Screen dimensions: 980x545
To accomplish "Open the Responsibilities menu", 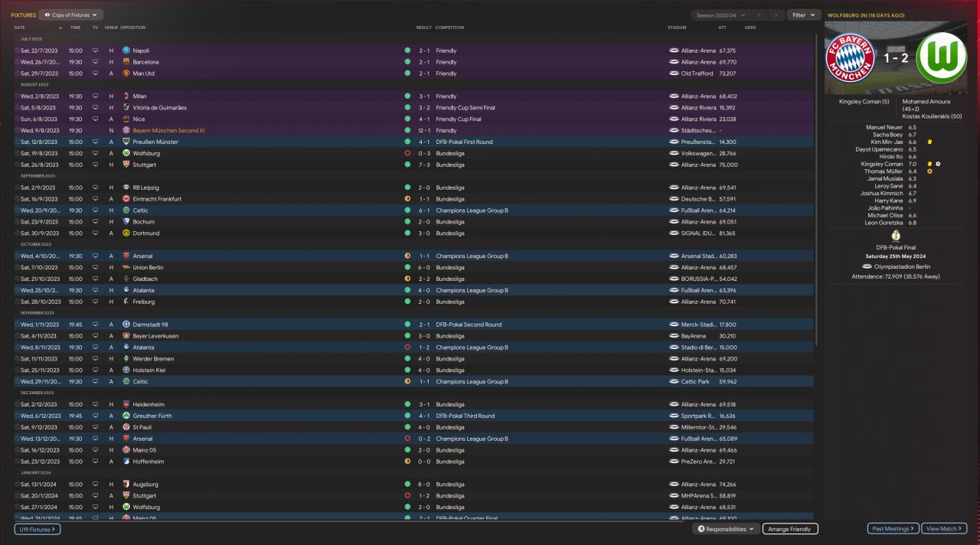I will point(726,529).
